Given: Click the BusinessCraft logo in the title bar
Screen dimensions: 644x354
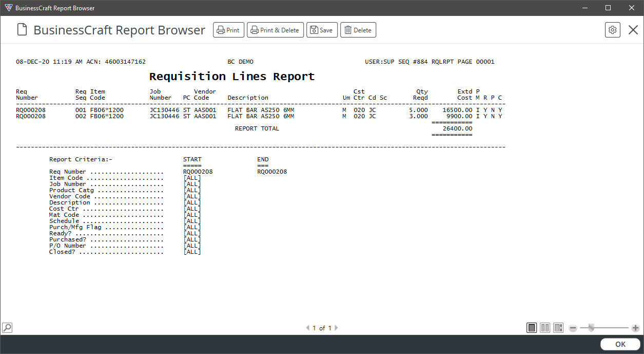Looking at the screenshot, I should [x=8, y=8].
